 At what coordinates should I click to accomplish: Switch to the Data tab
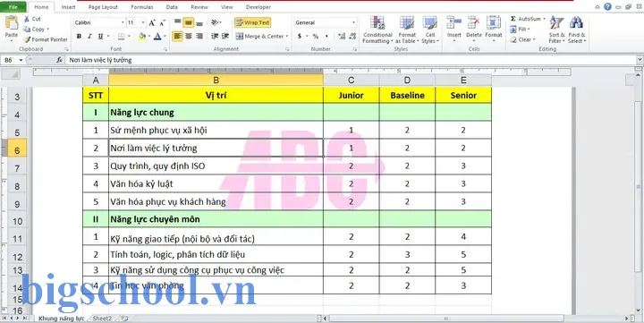(x=172, y=7)
